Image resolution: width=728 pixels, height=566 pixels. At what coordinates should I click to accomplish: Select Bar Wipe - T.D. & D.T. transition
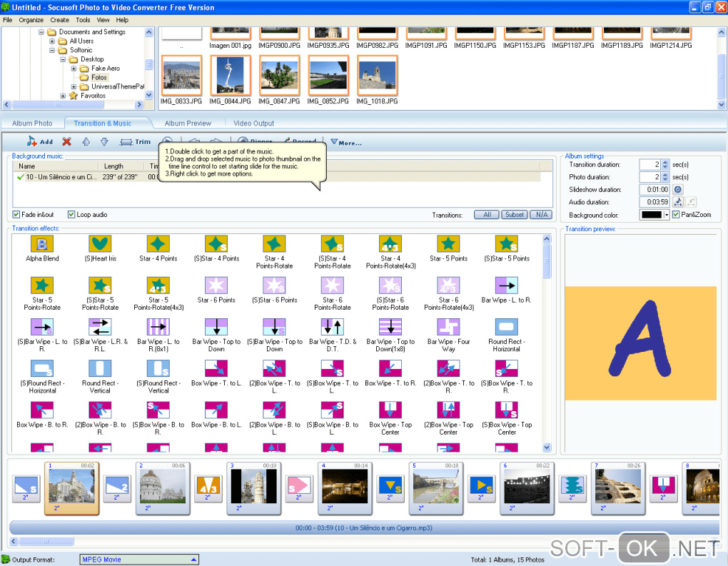333,327
